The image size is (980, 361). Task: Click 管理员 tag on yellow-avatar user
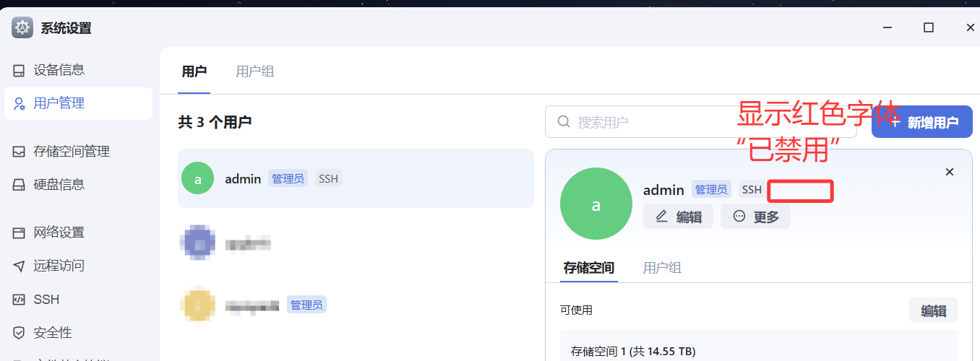(x=306, y=305)
